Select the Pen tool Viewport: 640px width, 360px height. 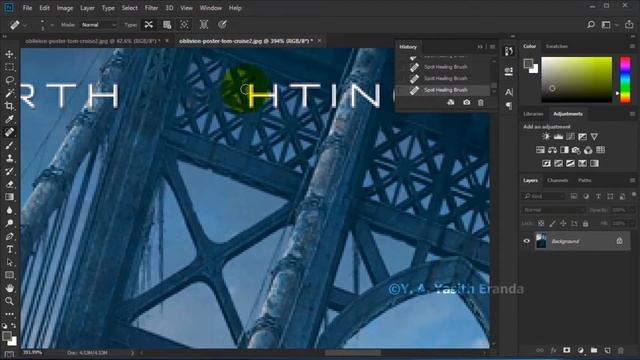click(x=9, y=236)
